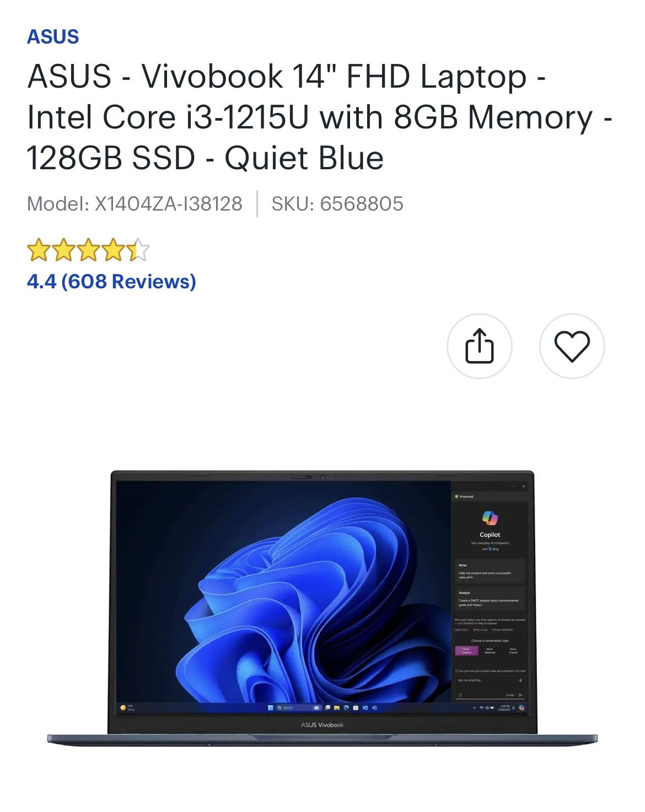Open the ASUS brand link
The width and height of the screenshot is (645, 812).
point(53,37)
